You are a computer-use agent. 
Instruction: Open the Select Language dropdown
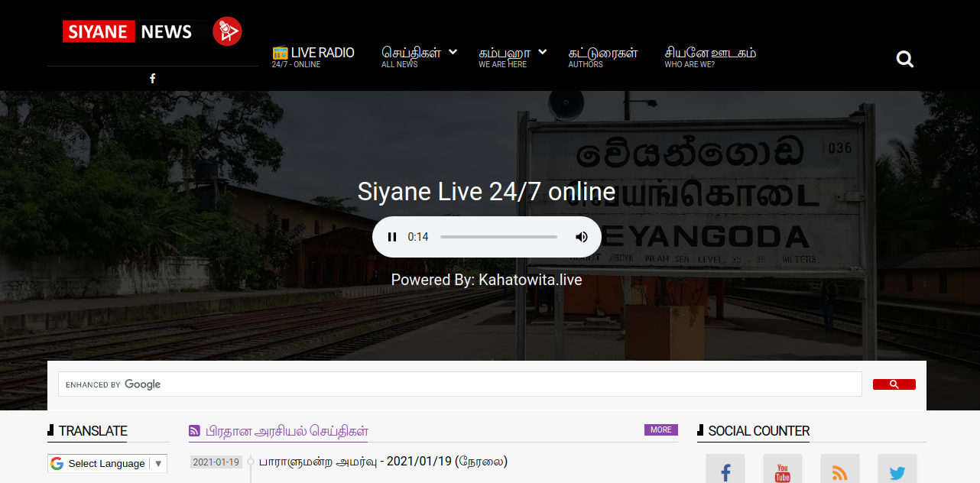click(107, 463)
